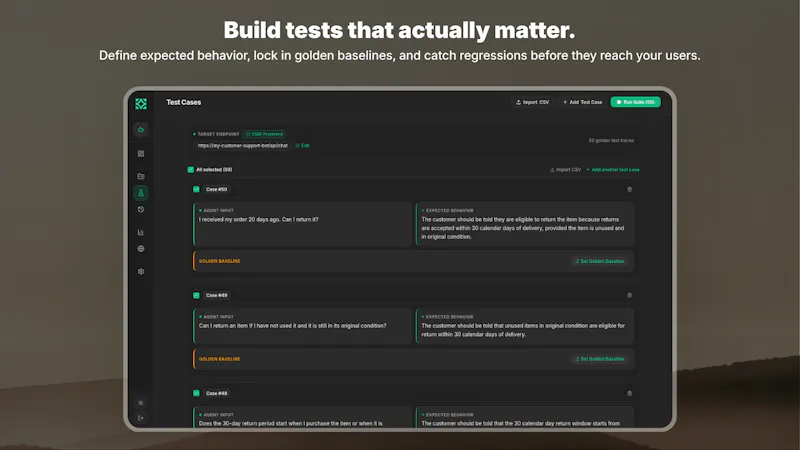Open the history clock icon in sidebar
This screenshot has height=450, width=800.
click(141, 210)
